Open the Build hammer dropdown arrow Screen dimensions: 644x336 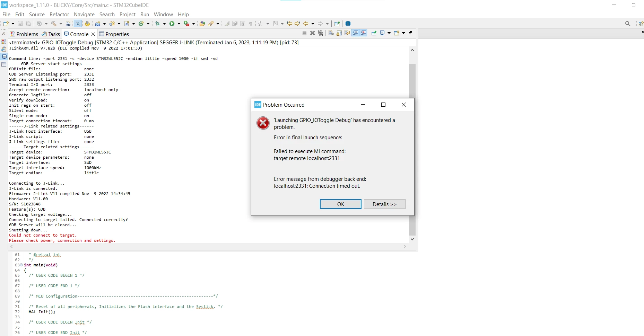(61, 24)
